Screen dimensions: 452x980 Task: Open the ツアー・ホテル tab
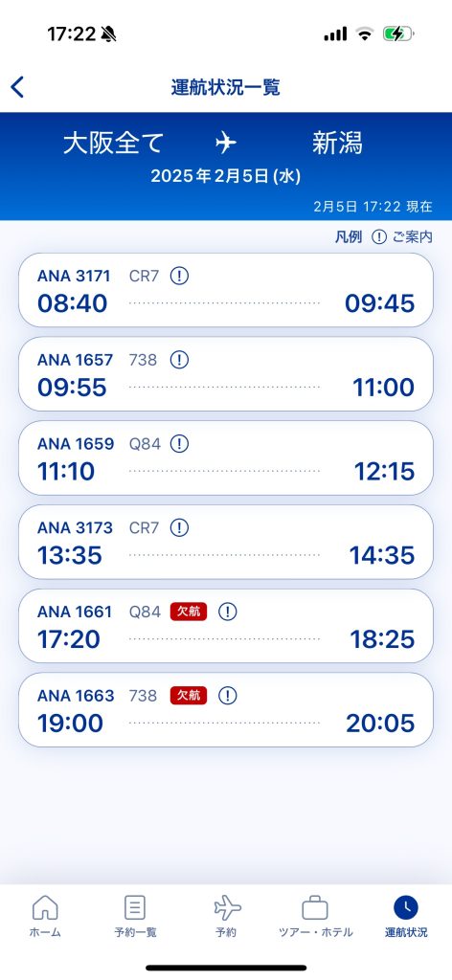click(x=316, y=916)
